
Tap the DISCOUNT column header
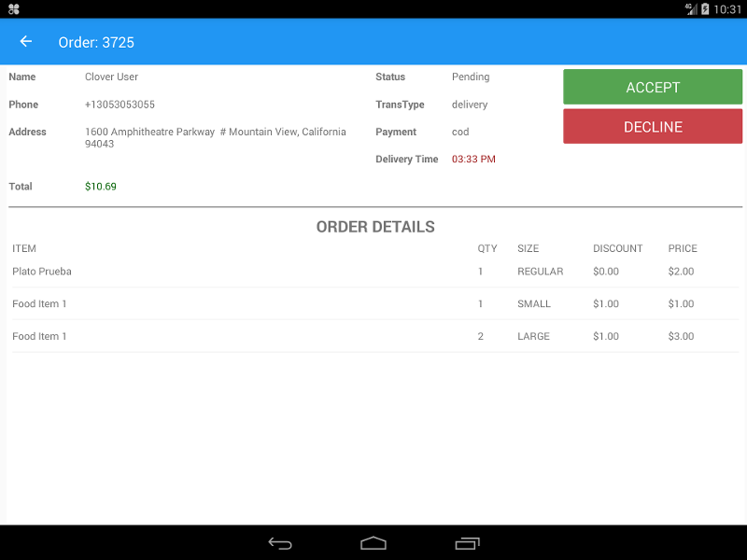pos(618,248)
